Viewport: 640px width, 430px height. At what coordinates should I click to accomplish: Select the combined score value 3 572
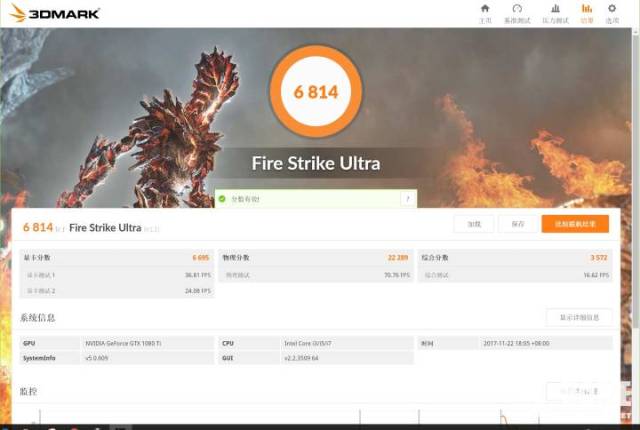[x=599, y=257]
